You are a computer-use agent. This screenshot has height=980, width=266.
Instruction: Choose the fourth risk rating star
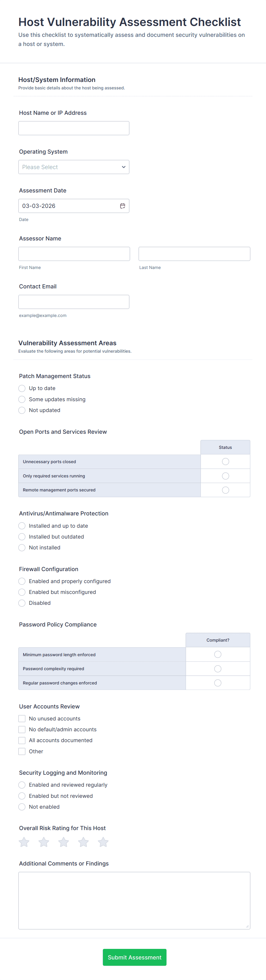(84, 842)
